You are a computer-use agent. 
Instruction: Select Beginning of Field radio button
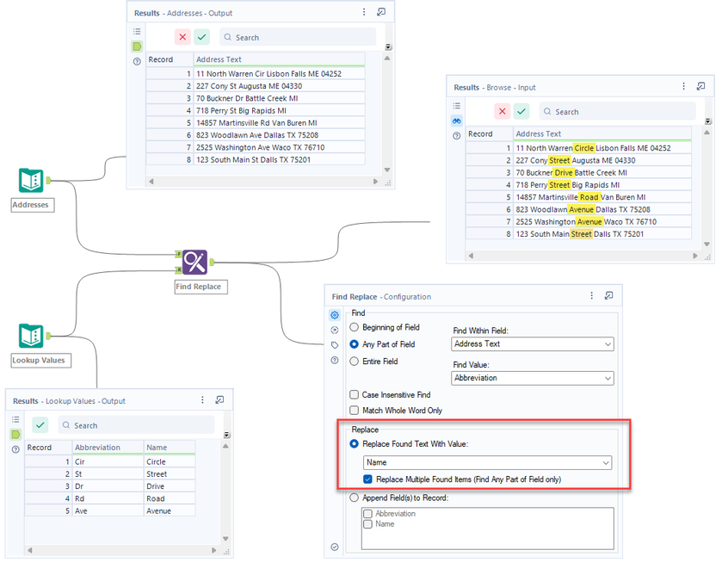[355, 327]
